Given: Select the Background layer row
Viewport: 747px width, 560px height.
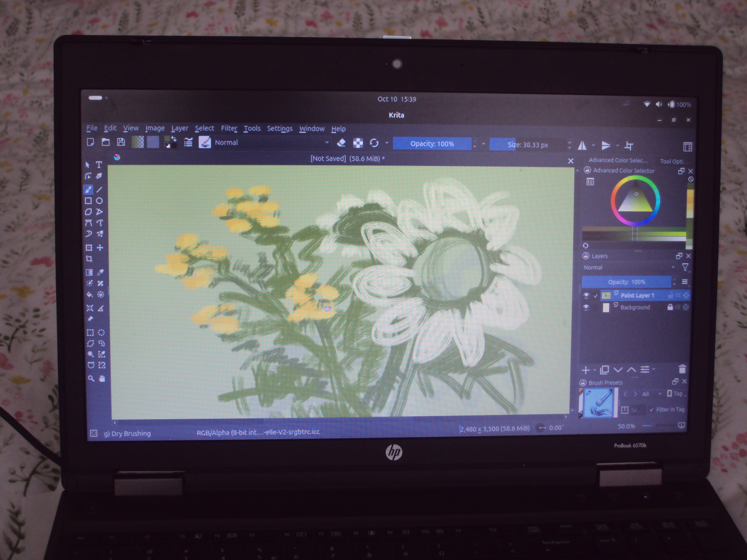Looking at the screenshot, I should click(635, 307).
